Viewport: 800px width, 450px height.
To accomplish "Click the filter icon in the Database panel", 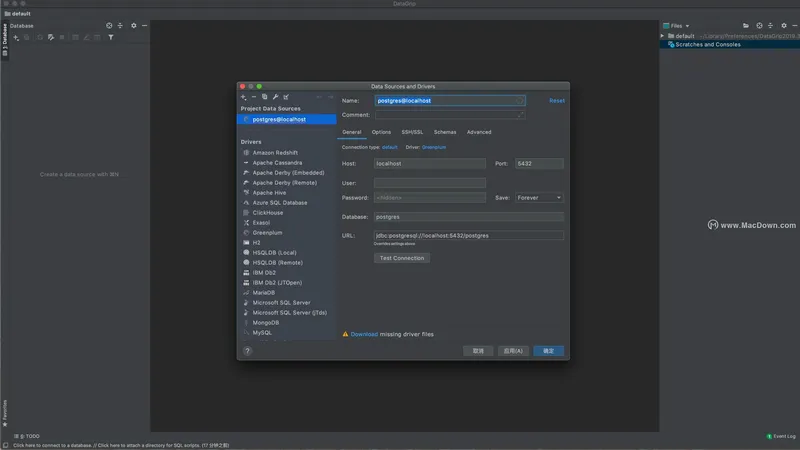I will 111,38.
